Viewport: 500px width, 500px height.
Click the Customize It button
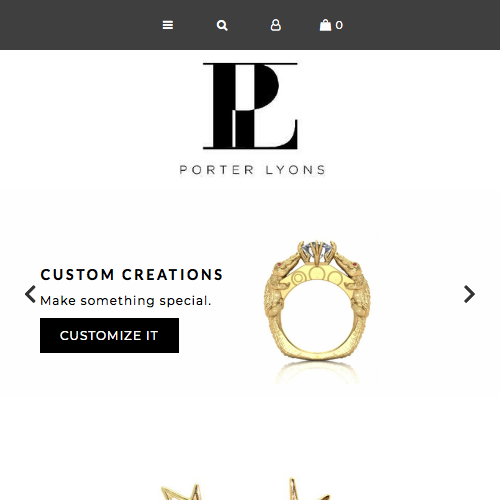[109, 335]
